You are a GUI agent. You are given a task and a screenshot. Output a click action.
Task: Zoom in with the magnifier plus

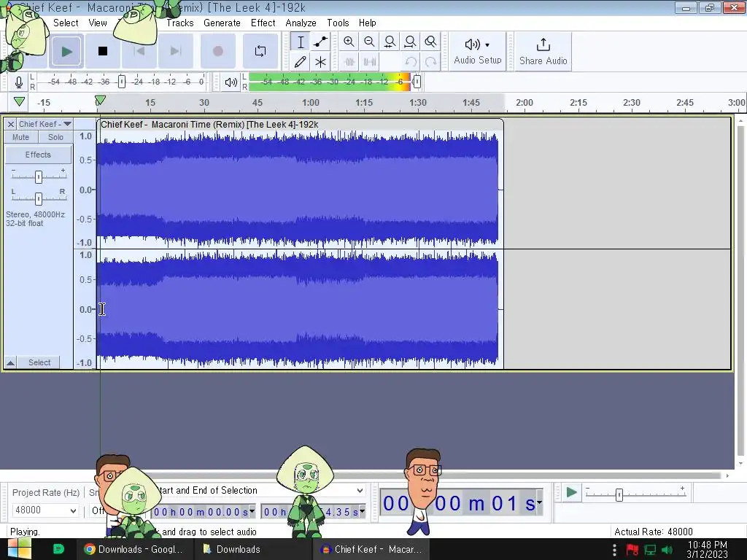[349, 42]
